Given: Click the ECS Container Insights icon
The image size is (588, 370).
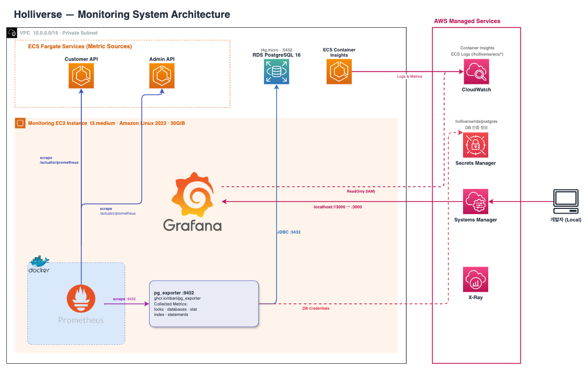Looking at the screenshot, I should point(339,71).
